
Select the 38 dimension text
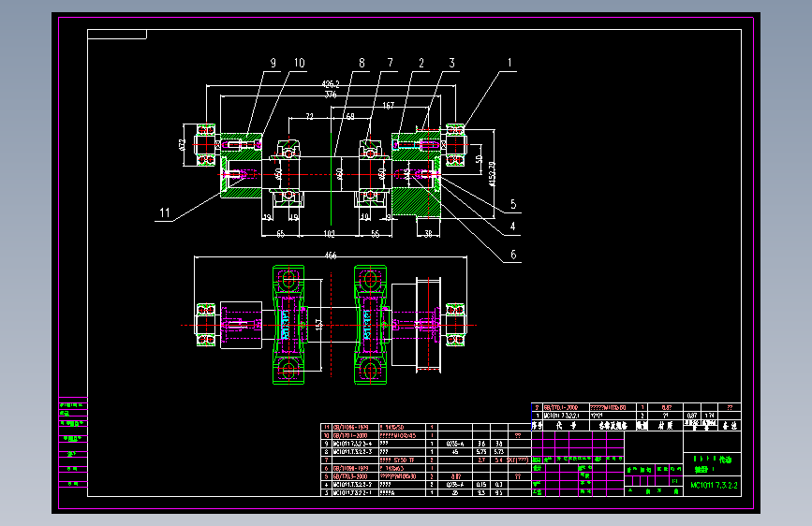428,234
